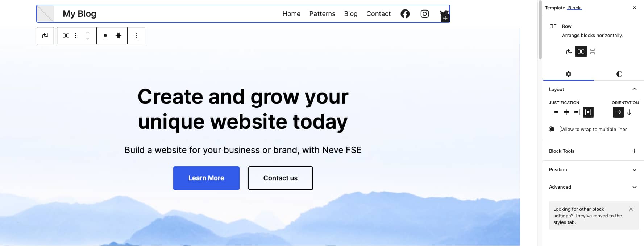This screenshot has width=644, height=246.
Task: Click the Learn More button
Action: 206,178
